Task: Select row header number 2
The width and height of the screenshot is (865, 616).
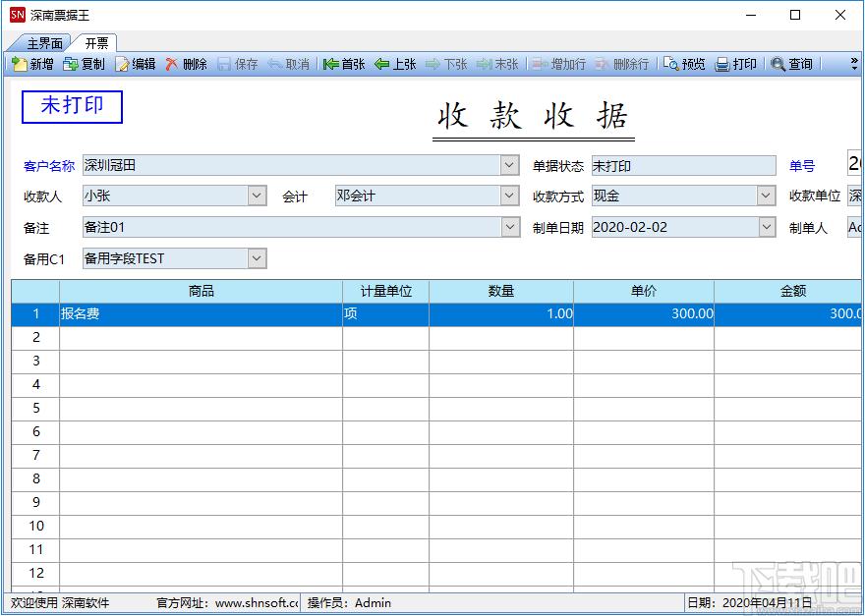Action: (x=35, y=338)
